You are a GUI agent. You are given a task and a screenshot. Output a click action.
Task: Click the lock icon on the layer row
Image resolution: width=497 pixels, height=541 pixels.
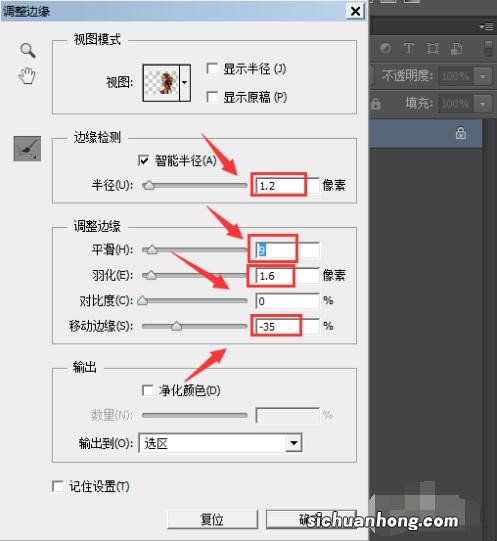click(x=461, y=133)
